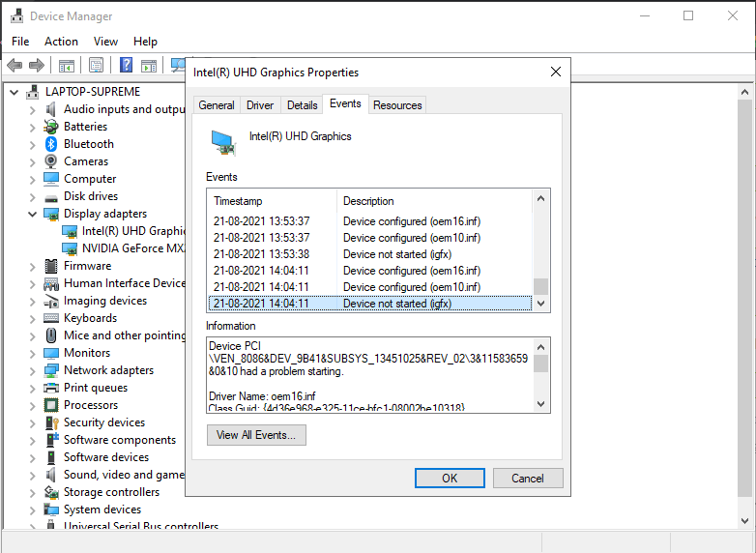Screen dimensions: 756x553
Task: Collapse the Display adapters node
Action: 32,214
